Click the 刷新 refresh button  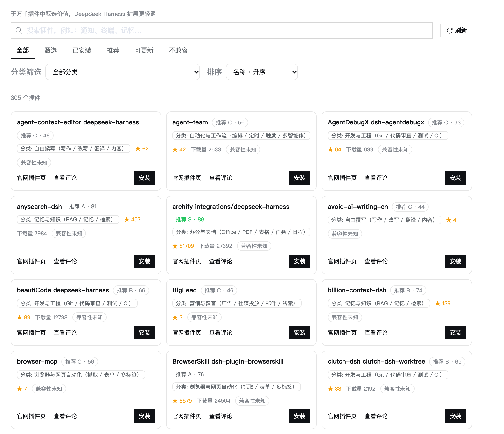(x=456, y=30)
